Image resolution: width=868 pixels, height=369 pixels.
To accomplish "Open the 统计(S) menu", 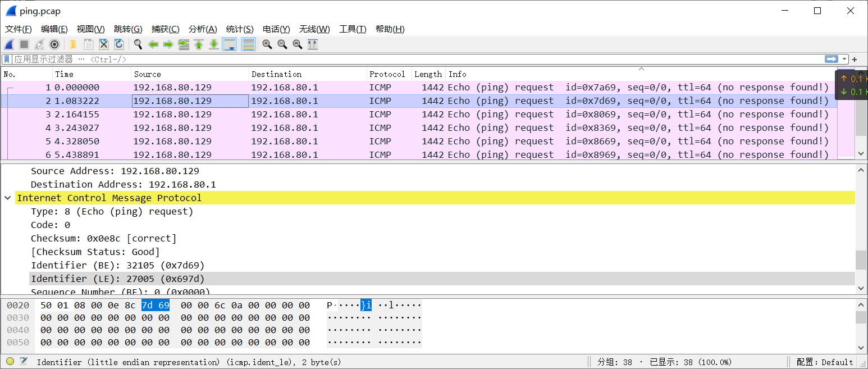I will pos(240,29).
